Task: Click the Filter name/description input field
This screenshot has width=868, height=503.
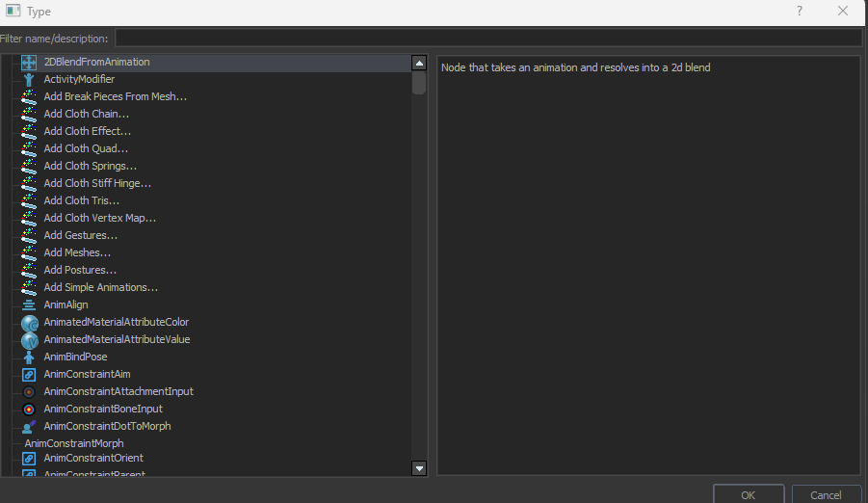Action: pos(488,39)
